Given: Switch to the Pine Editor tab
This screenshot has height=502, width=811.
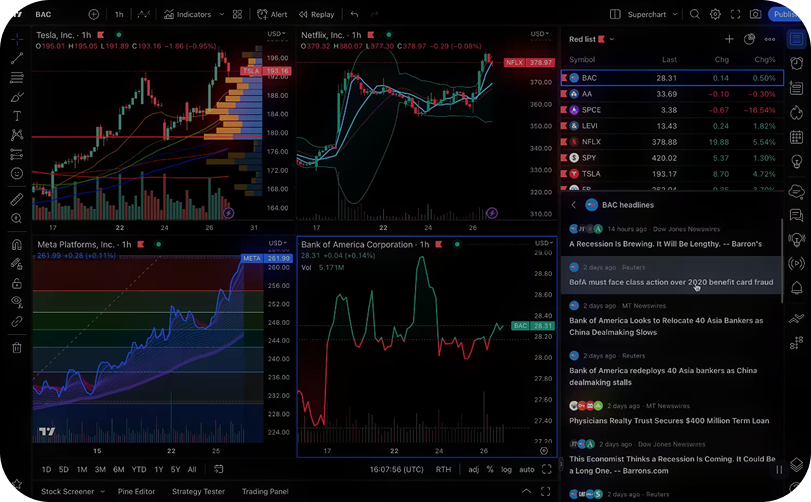Looking at the screenshot, I should click(x=136, y=491).
